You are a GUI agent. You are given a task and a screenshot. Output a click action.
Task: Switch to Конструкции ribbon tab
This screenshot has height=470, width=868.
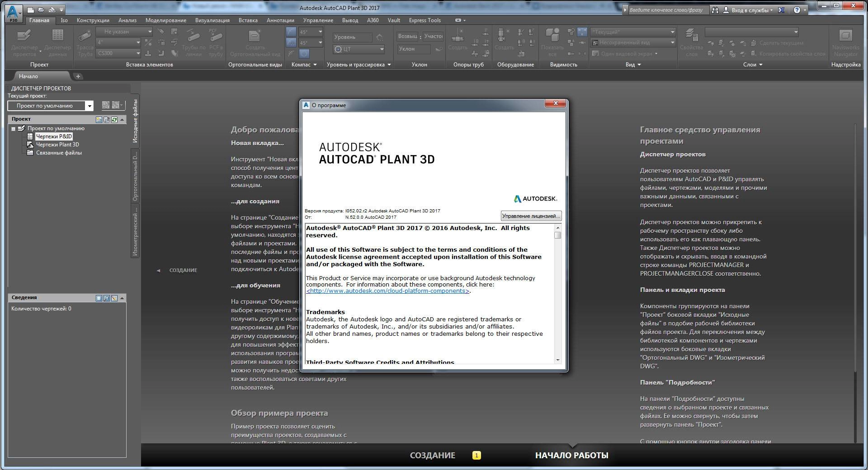(x=93, y=20)
